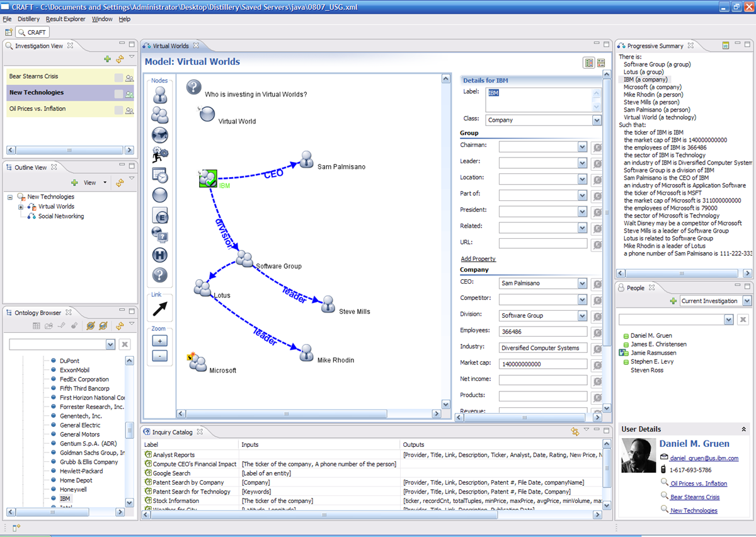Click into the People search box
756x537 pixels.
(x=671, y=320)
